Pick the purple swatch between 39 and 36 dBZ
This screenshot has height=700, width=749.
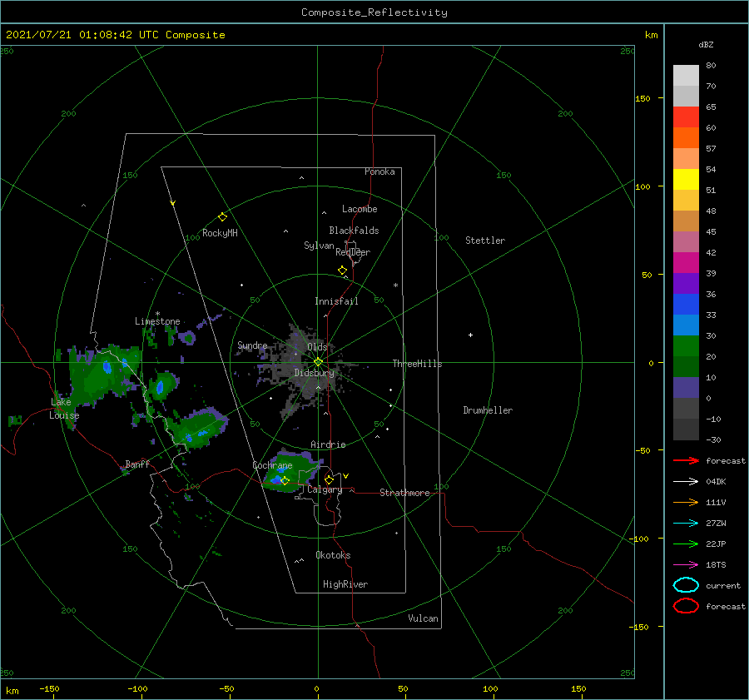[x=686, y=283]
